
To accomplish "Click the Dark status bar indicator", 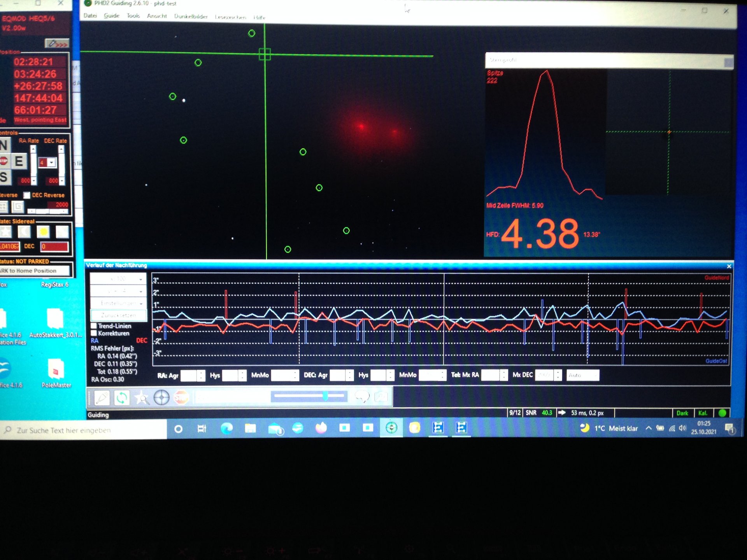I will [682, 413].
